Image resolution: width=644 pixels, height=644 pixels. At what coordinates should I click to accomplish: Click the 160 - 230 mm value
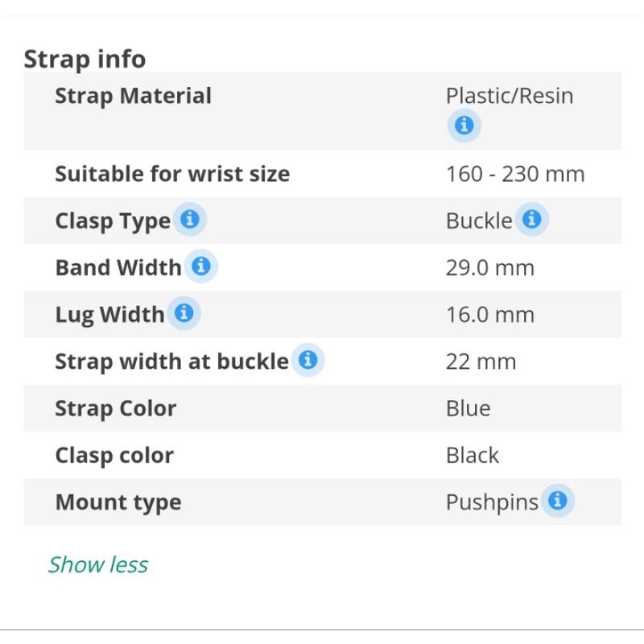515,174
